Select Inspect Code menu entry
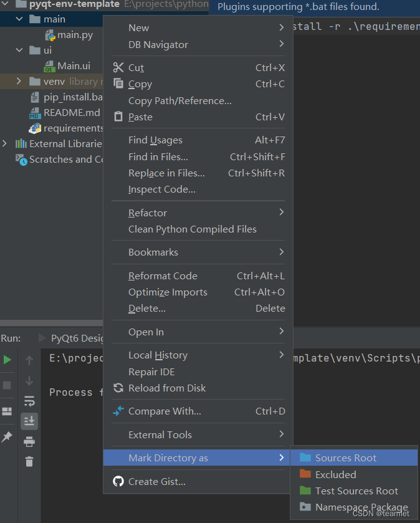Image resolution: width=420 pixels, height=523 pixels. [198, 190]
